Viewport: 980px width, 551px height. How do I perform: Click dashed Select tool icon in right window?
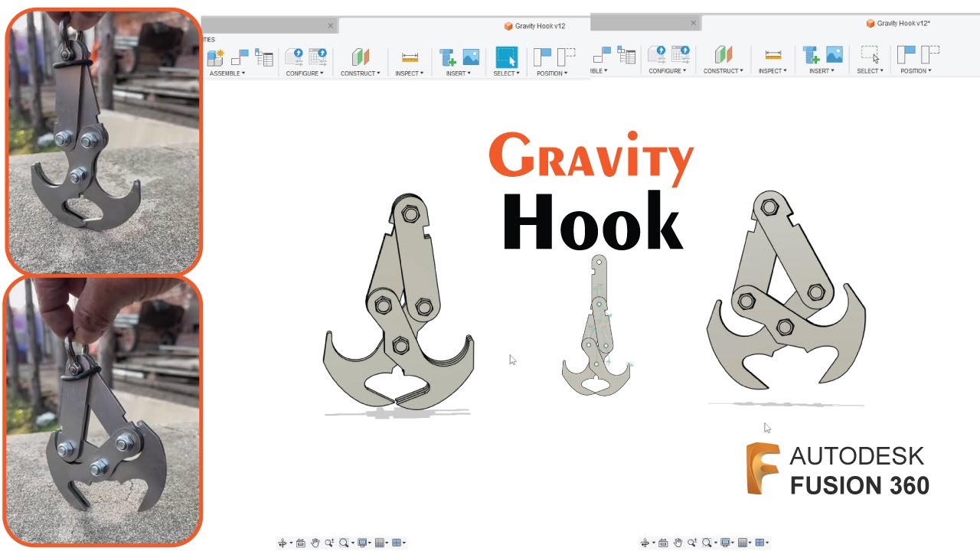[870, 54]
